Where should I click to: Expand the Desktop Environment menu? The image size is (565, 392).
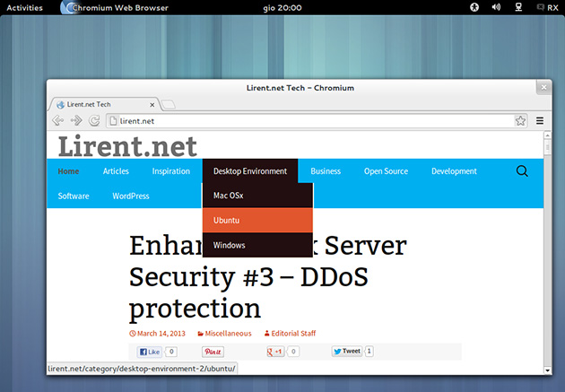(250, 171)
